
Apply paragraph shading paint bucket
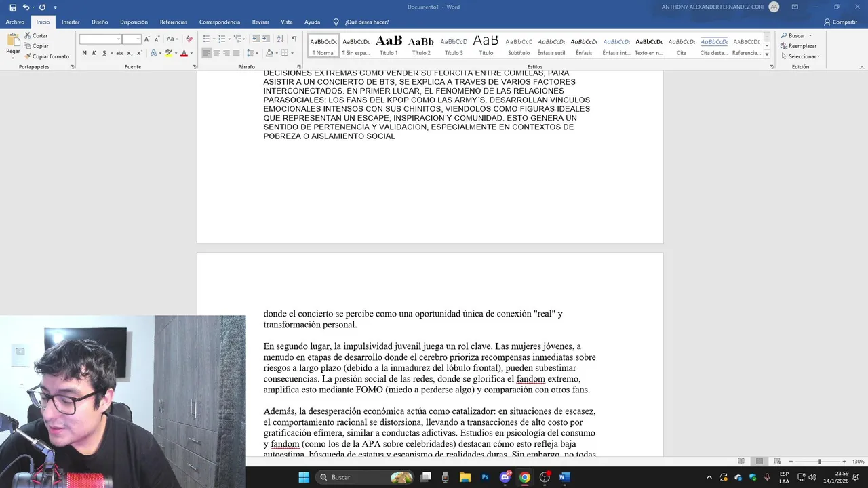pyautogui.click(x=269, y=53)
